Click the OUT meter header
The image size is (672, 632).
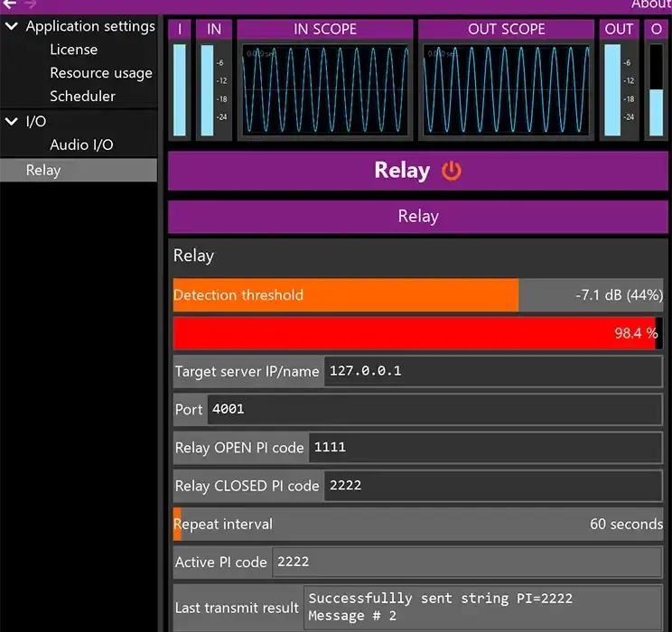(619, 29)
